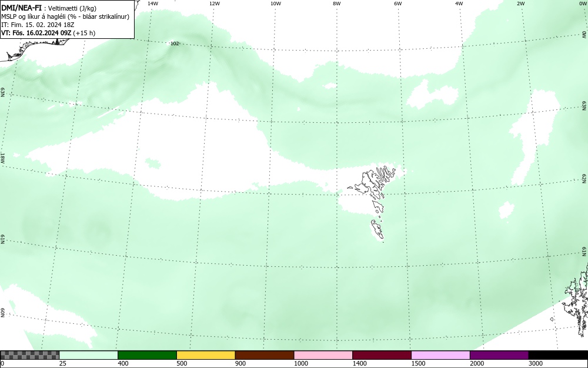Click the legend value 1500

click(x=418, y=363)
